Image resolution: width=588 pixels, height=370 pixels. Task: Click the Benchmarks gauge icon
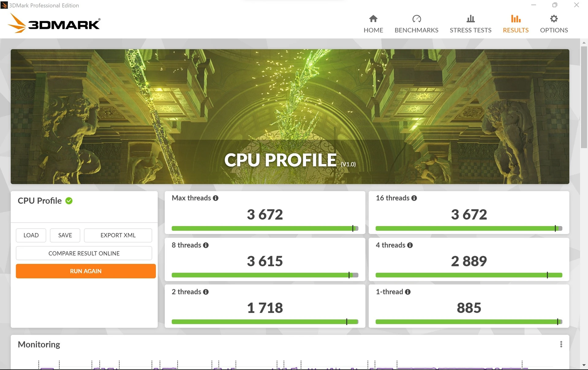click(417, 19)
